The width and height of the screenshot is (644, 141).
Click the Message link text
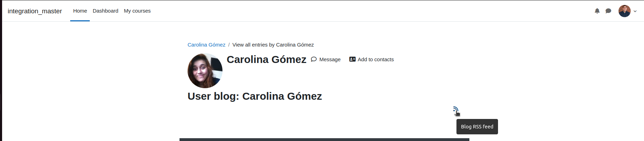(330, 59)
